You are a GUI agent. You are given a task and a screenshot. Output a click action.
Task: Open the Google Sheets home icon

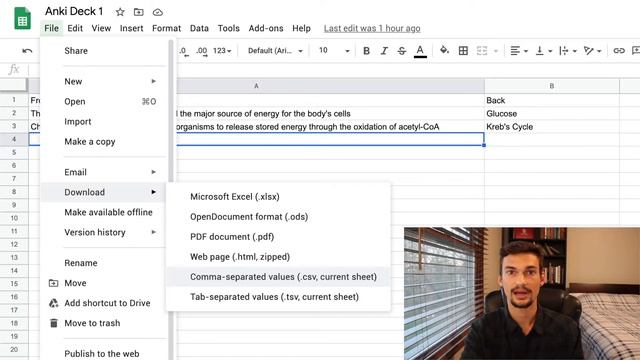[x=22, y=19]
